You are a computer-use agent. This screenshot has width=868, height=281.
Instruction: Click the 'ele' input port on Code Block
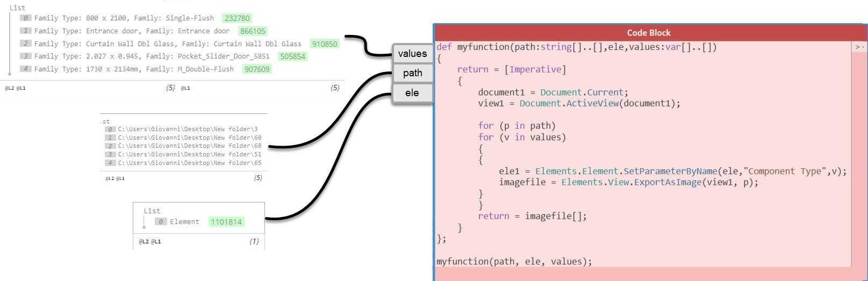[412, 93]
